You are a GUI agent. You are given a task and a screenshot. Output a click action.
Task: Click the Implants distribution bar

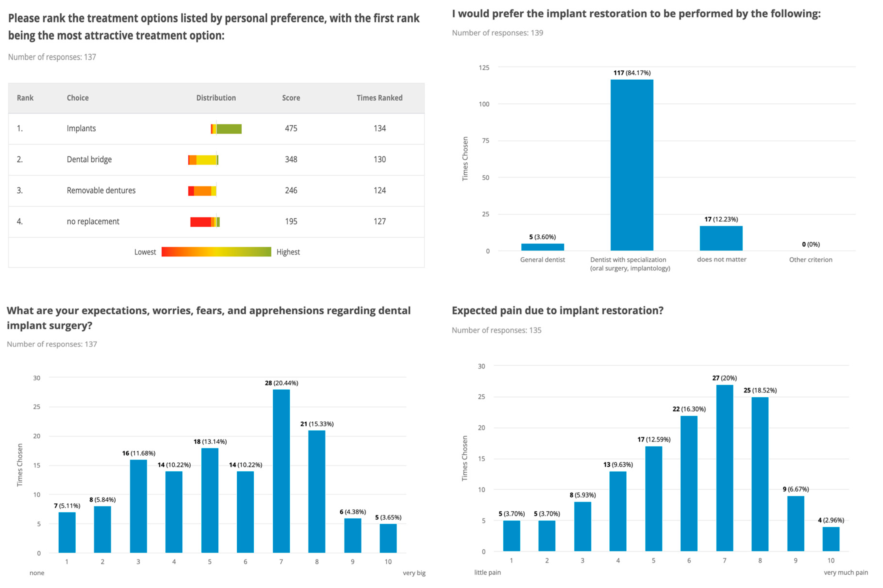point(226,129)
